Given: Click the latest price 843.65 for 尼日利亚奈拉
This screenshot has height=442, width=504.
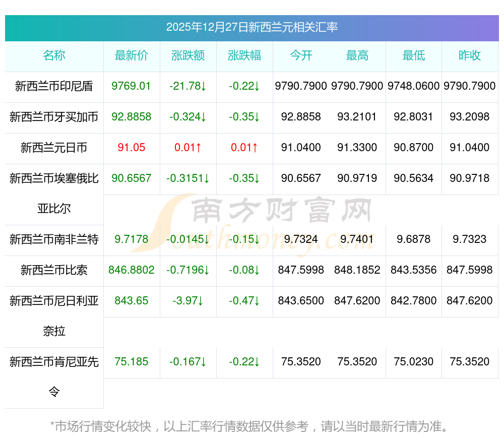Looking at the screenshot, I should tap(132, 301).
